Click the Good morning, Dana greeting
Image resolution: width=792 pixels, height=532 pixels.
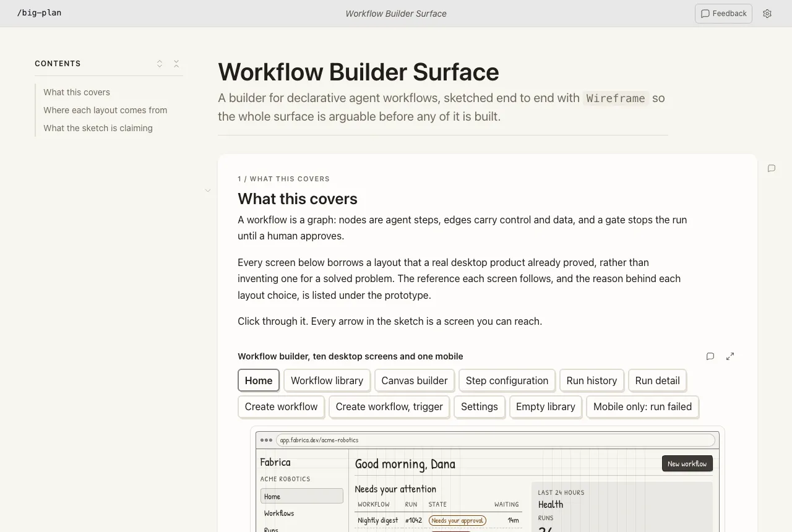[x=405, y=464]
